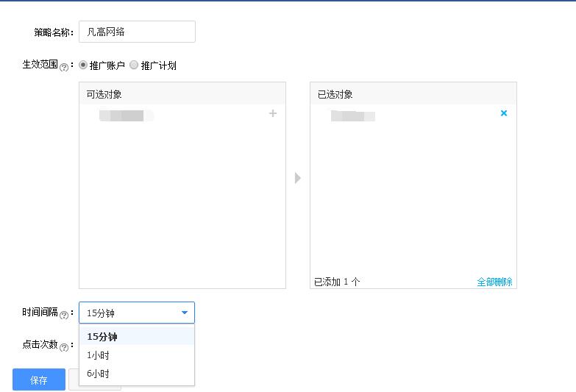Focus the 策略名称 text field
Viewport: 576px width, 392px height.
137,32
